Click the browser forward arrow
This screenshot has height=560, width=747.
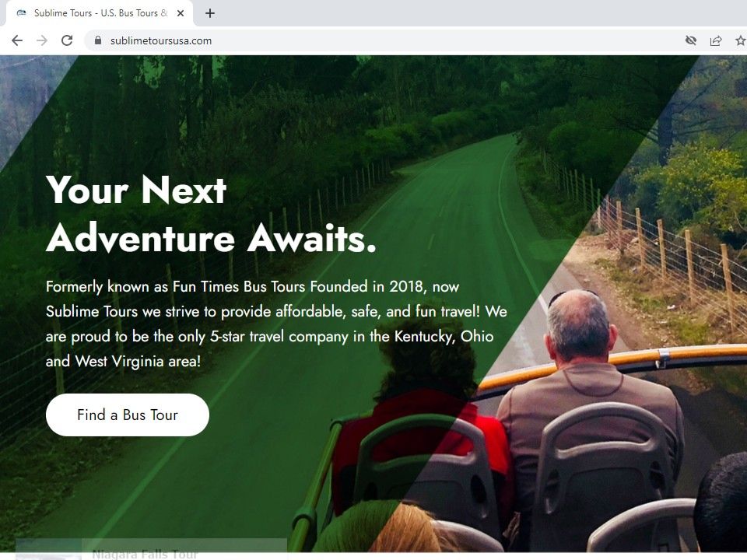coord(42,40)
